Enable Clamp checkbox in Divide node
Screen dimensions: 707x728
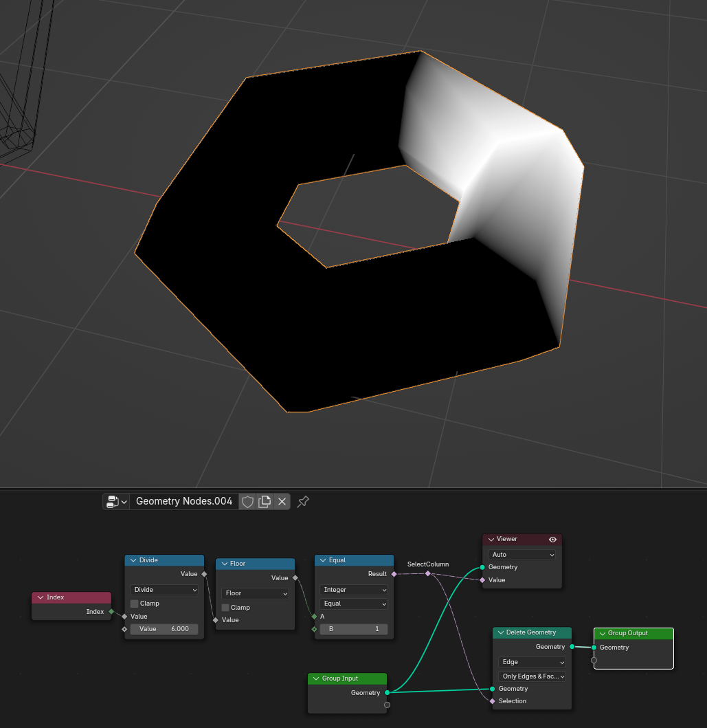(135, 604)
